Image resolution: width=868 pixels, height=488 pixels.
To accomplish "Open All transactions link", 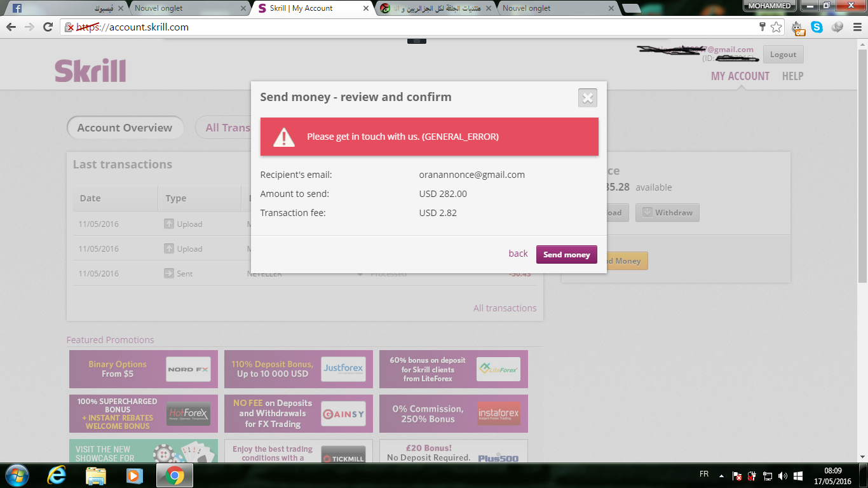I will [x=505, y=308].
